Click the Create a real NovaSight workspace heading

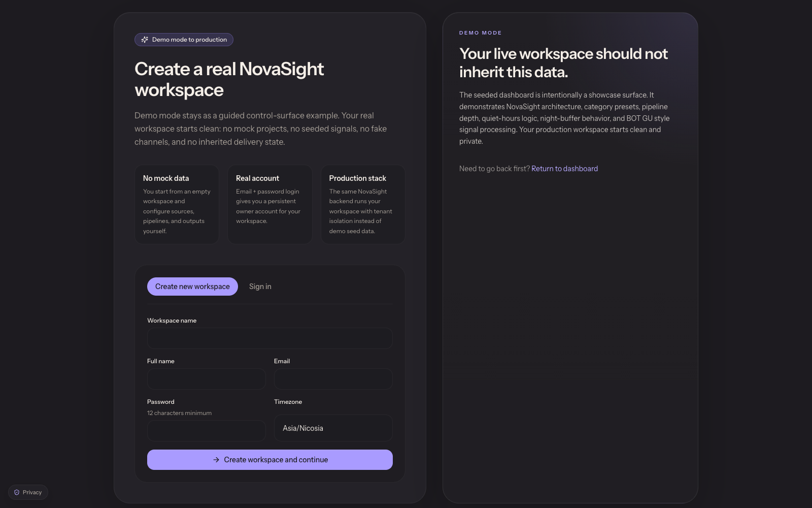(229, 79)
